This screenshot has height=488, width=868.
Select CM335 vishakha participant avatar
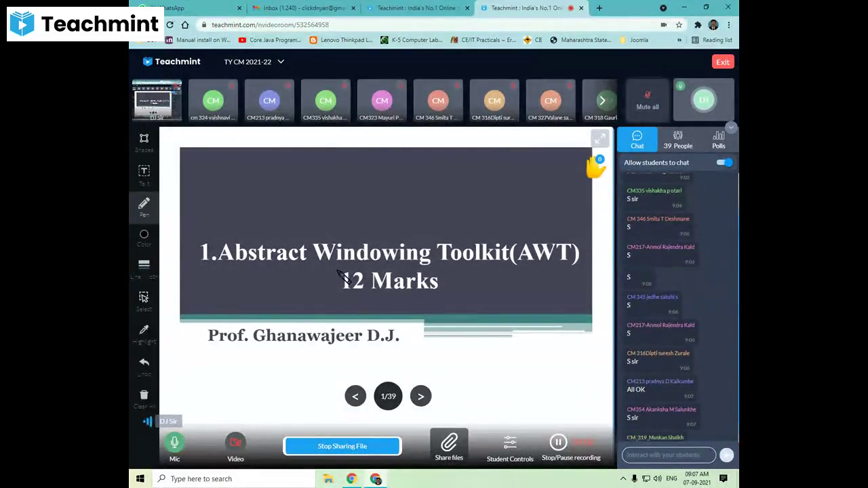click(325, 100)
